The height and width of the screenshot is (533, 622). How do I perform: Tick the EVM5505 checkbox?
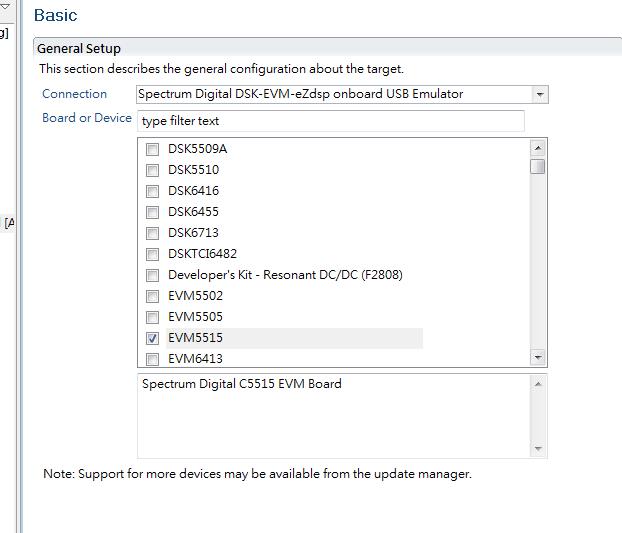coord(152,317)
